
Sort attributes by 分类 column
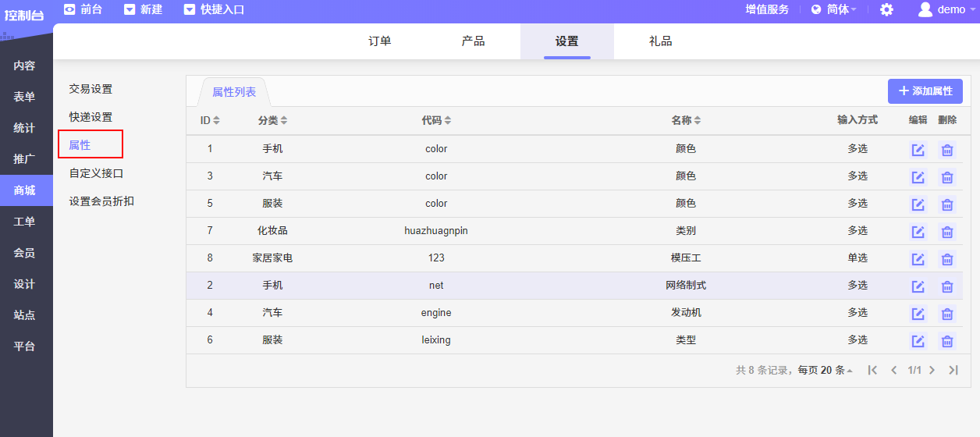tap(273, 120)
